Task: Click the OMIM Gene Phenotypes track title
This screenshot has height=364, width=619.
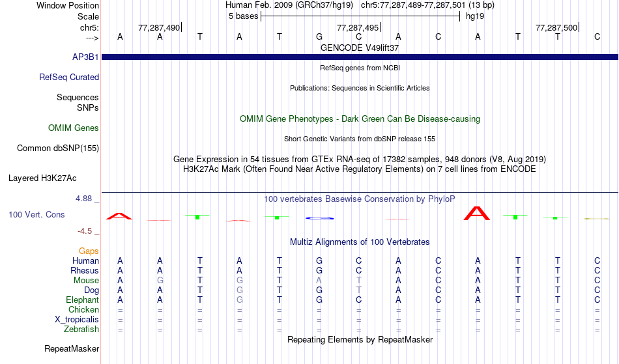Action: pos(360,119)
